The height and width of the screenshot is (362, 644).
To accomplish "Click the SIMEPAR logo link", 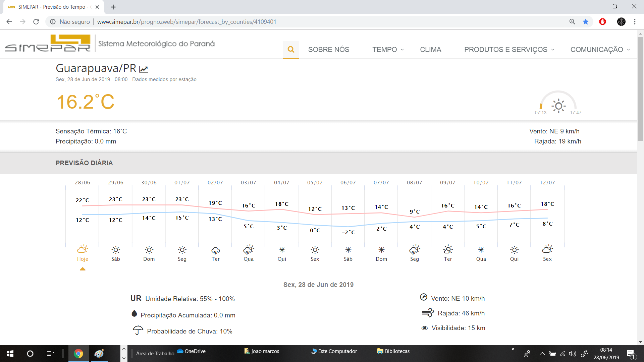I will point(48,43).
